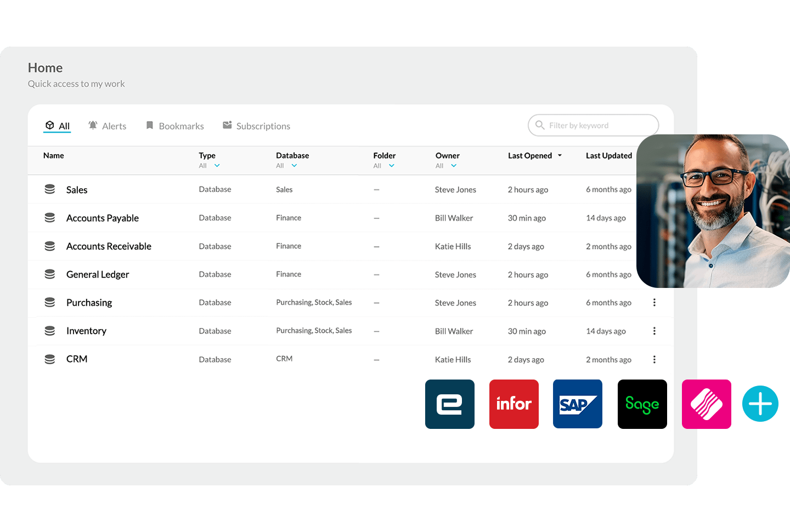Click the Name column header

(x=54, y=156)
